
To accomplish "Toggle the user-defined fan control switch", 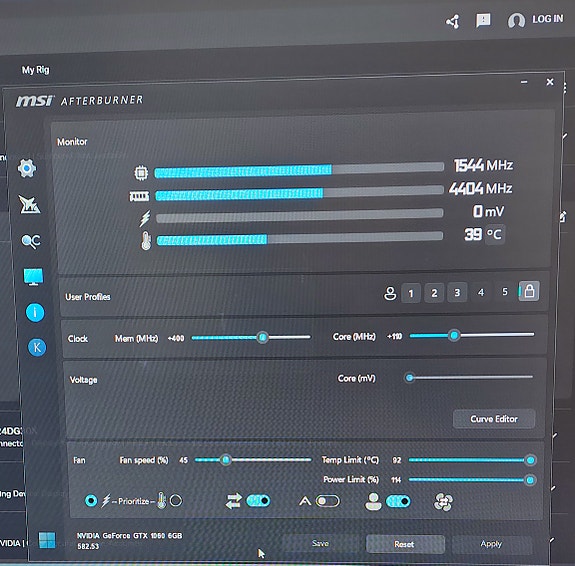I will pos(398,501).
